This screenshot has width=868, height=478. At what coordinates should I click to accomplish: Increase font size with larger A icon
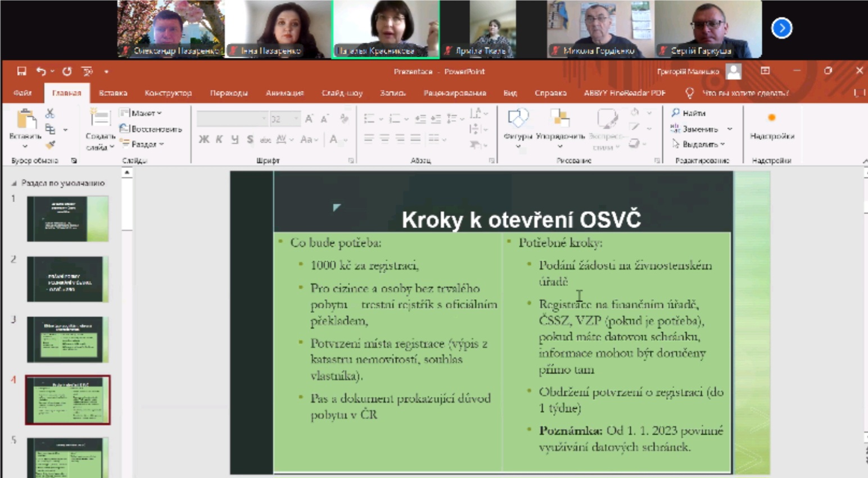pos(309,119)
